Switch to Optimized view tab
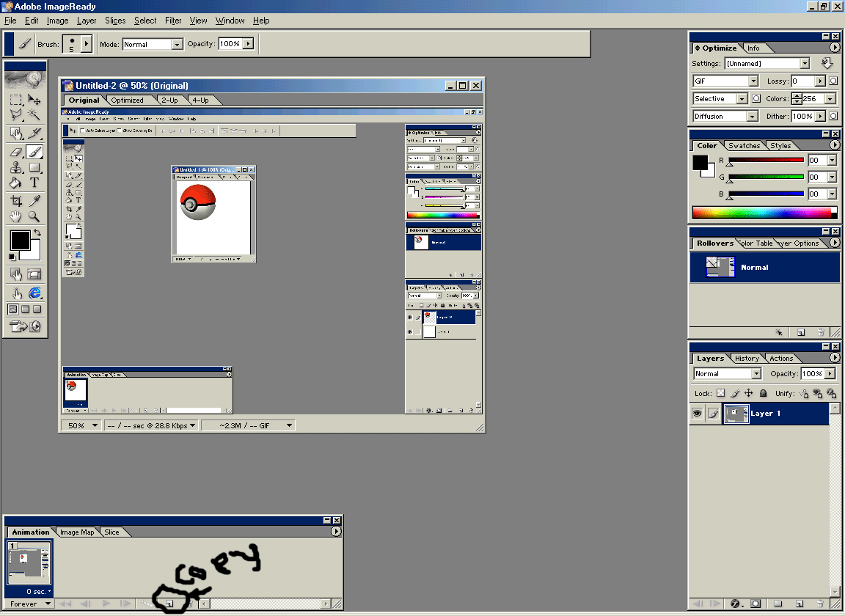This screenshot has height=616, width=845. (x=127, y=100)
